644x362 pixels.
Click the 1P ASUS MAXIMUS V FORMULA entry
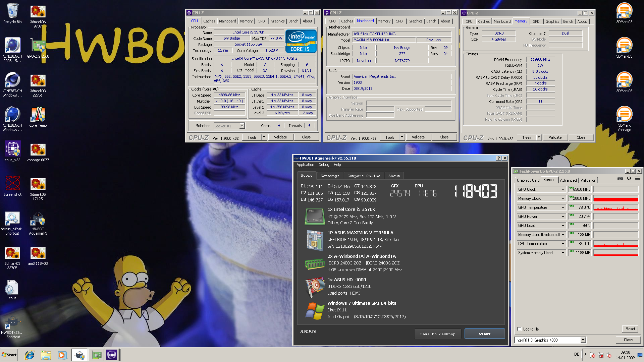point(360,233)
